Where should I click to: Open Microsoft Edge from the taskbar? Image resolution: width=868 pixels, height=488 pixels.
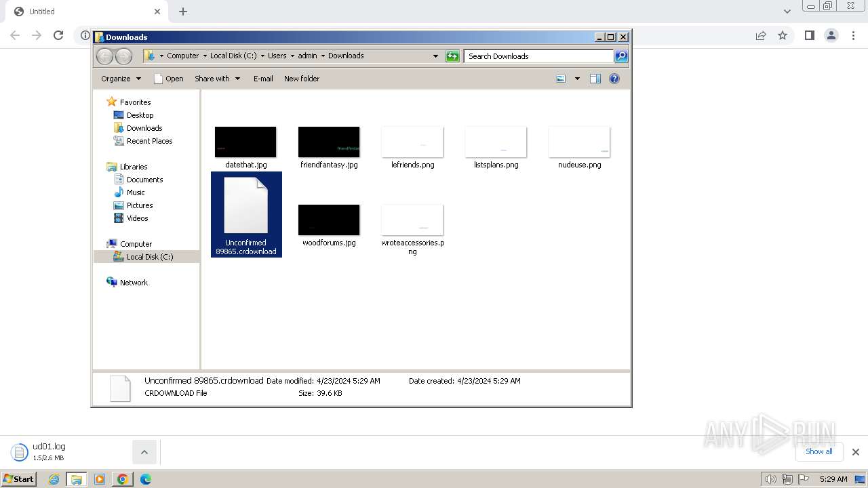(x=145, y=479)
